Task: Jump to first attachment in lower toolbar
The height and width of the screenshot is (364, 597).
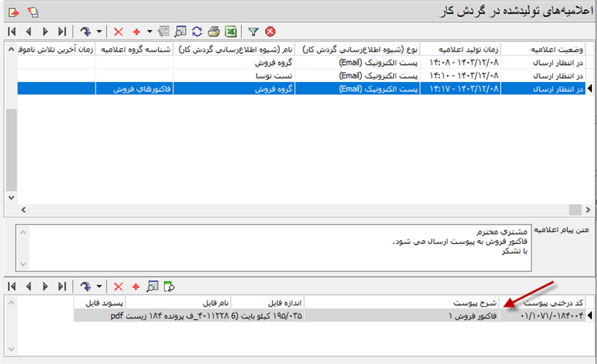Action: (10, 286)
